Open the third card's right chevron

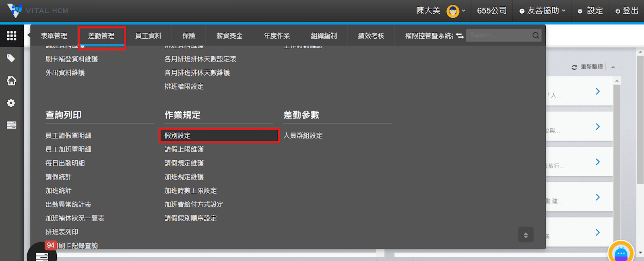coord(598,162)
